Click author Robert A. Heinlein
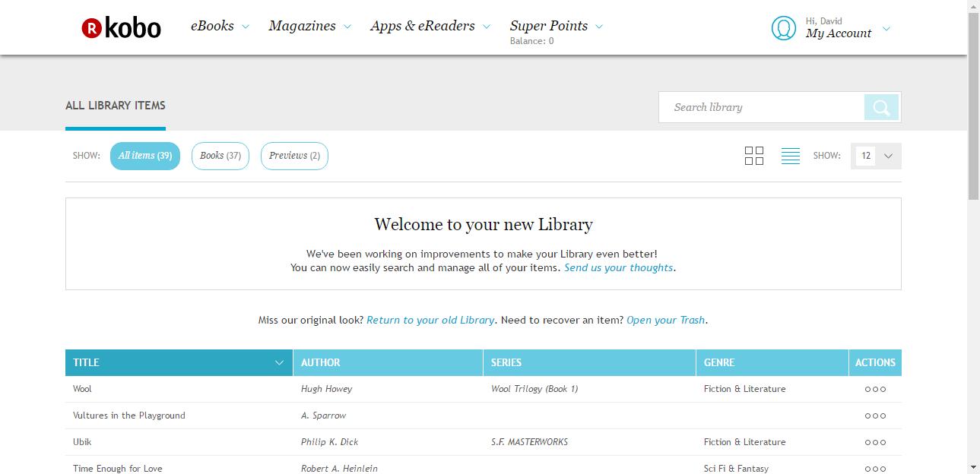This screenshot has height=474, width=980. click(x=340, y=469)
